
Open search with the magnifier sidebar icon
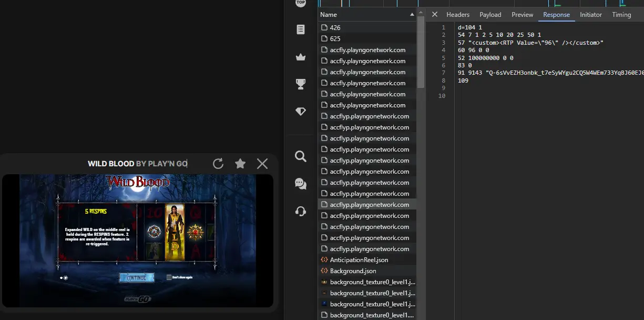click(301, 156)
